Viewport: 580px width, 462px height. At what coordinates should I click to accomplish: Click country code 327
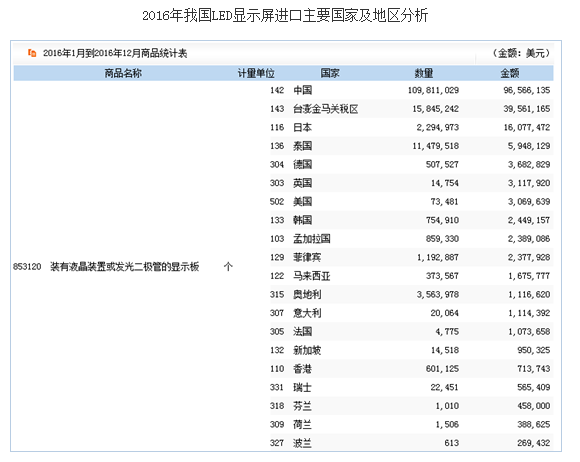(x=277, y=443)
